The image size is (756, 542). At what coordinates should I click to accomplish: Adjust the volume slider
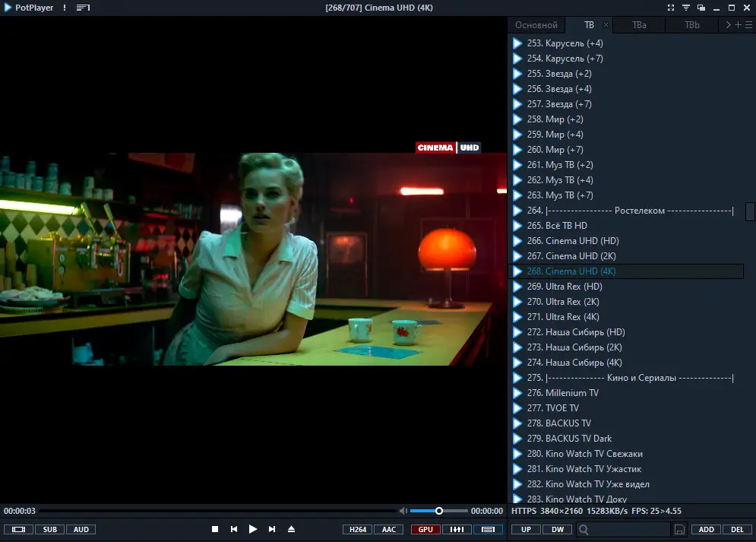coord(438,511)
